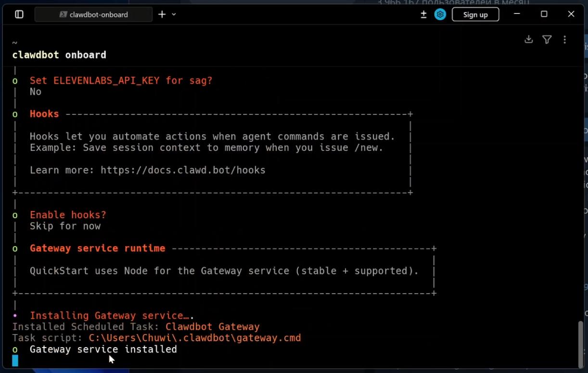Maximize the terminal window

(544, 14)
